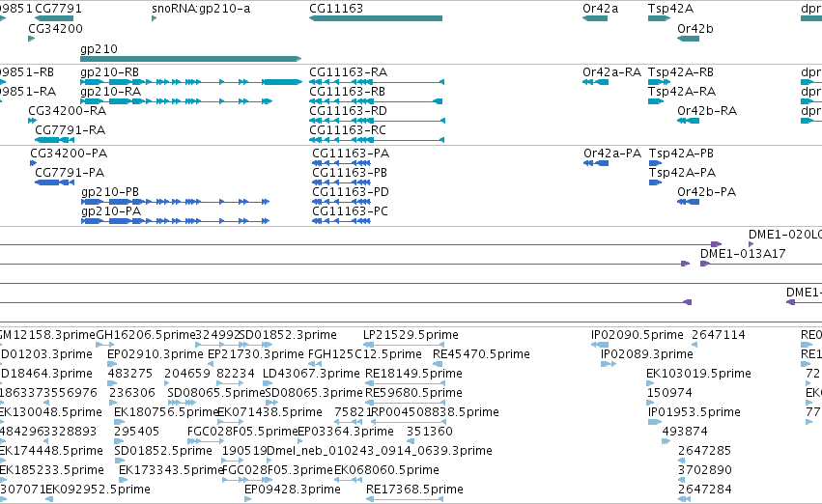The width and height of the screenshot is (822, 504).
Task: Select the Or42a-RA transcript
Action: [x=595, y=82]
